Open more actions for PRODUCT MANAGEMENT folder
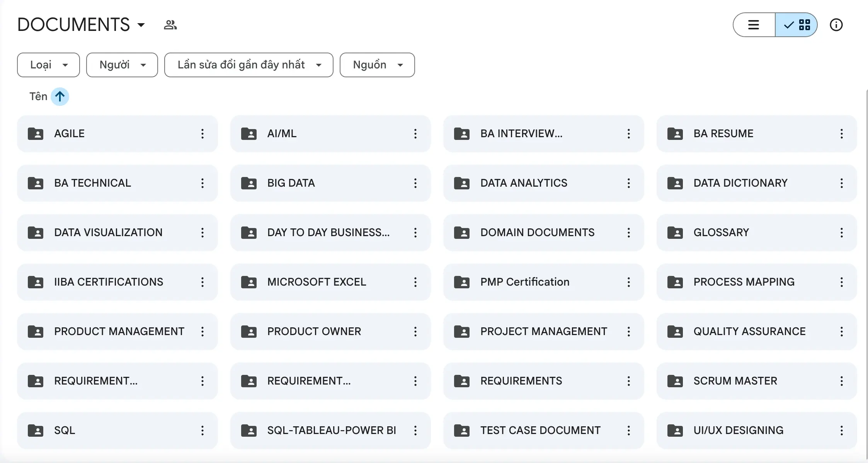Viewport: 868px width, 463px height. click(202, 332)
